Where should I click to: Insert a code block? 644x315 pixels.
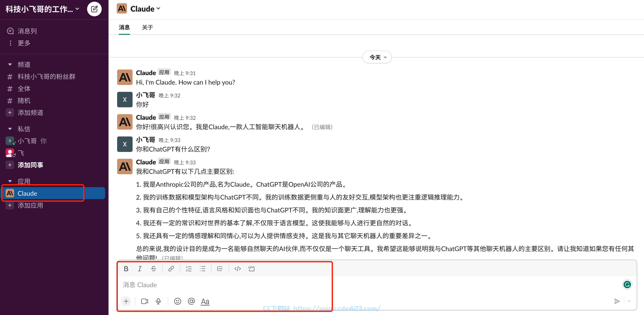251,268
